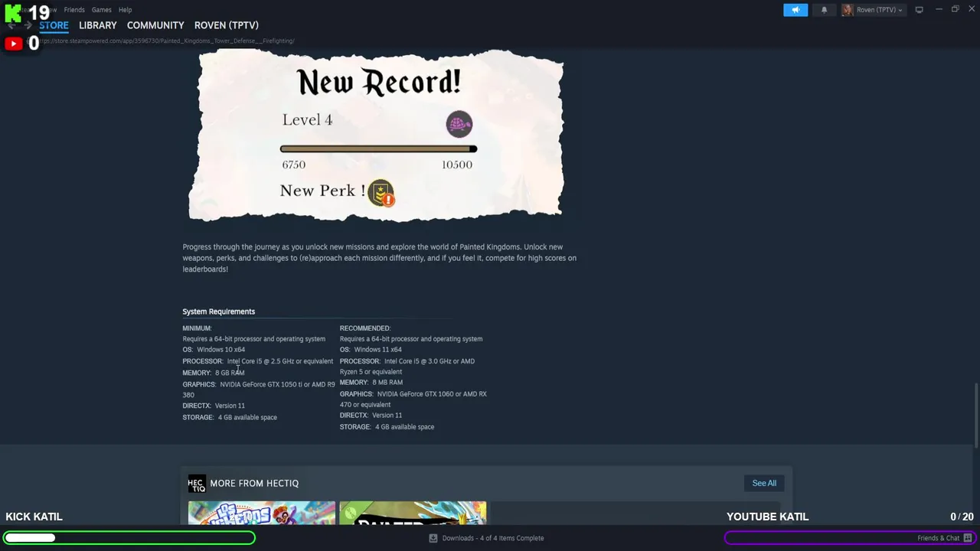This screenshot has width=980, height=551.
Task: Click the Windows 11 x64 OS text
Action: 378,350
